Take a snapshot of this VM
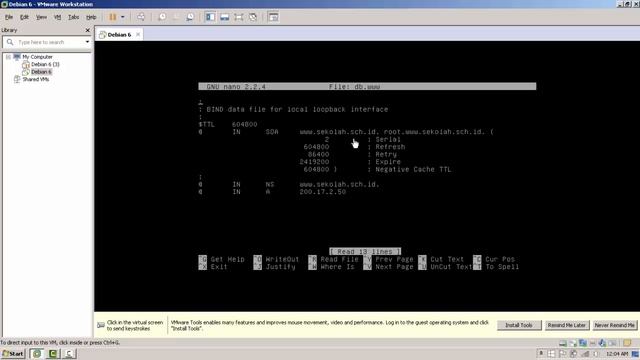 coord(162,17)
